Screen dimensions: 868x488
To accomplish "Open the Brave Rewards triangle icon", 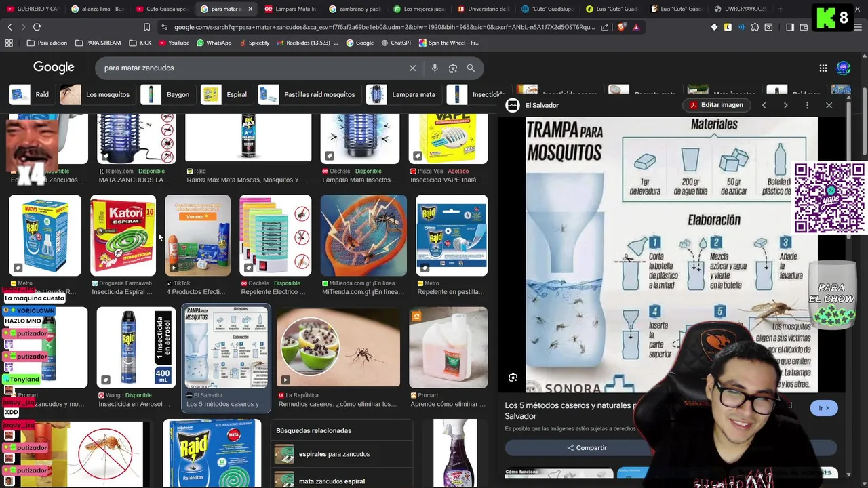I will click(x=636, y=27).
